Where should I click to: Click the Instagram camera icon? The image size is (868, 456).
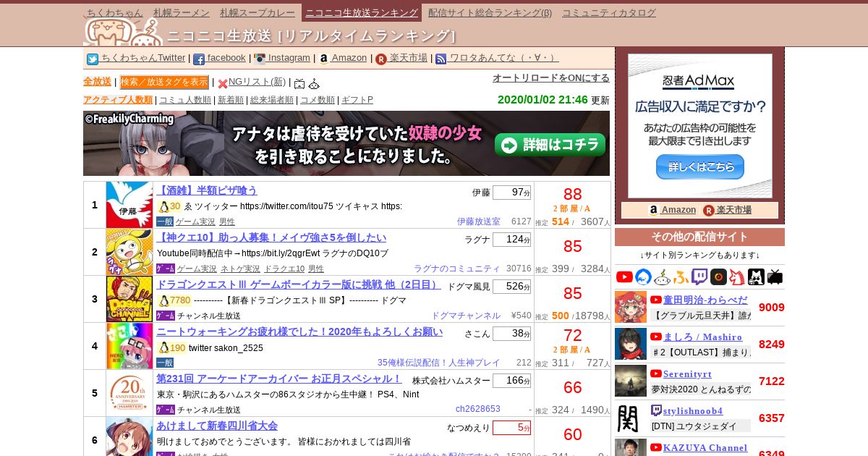[260, 59]
